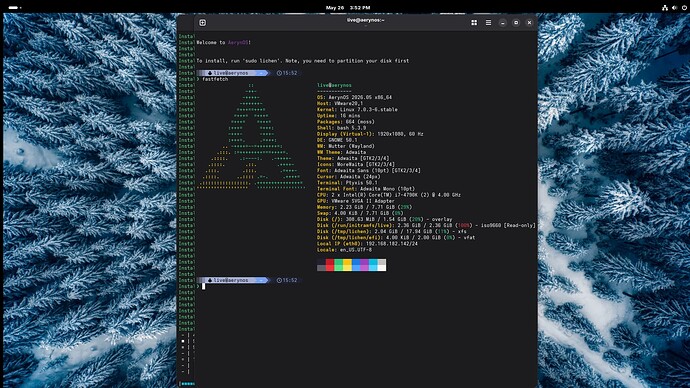This screenshot has width=690, height=388.
Task: Click the 'DE: GNOME' line
Action: click(x=337, y=140)
